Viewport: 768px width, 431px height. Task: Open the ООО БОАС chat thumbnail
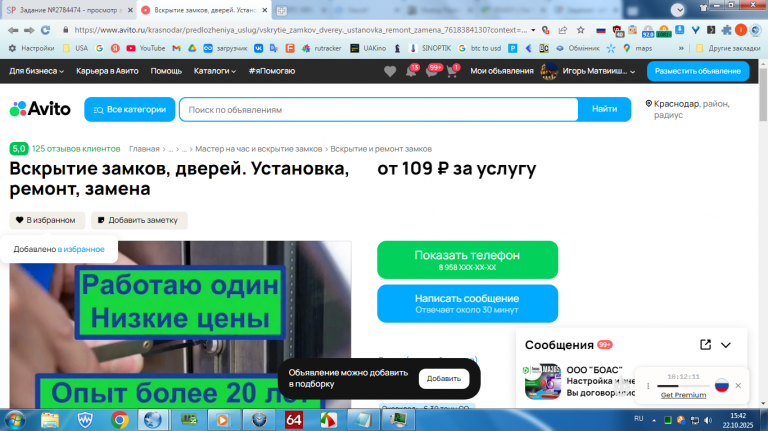pyautogui.click(x=543, y=382)
